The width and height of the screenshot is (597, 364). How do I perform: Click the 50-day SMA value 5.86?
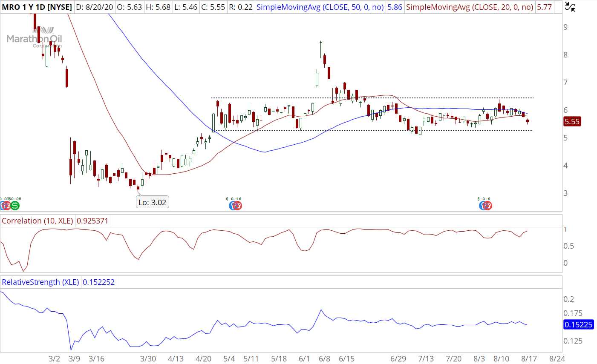coord(395,7)
